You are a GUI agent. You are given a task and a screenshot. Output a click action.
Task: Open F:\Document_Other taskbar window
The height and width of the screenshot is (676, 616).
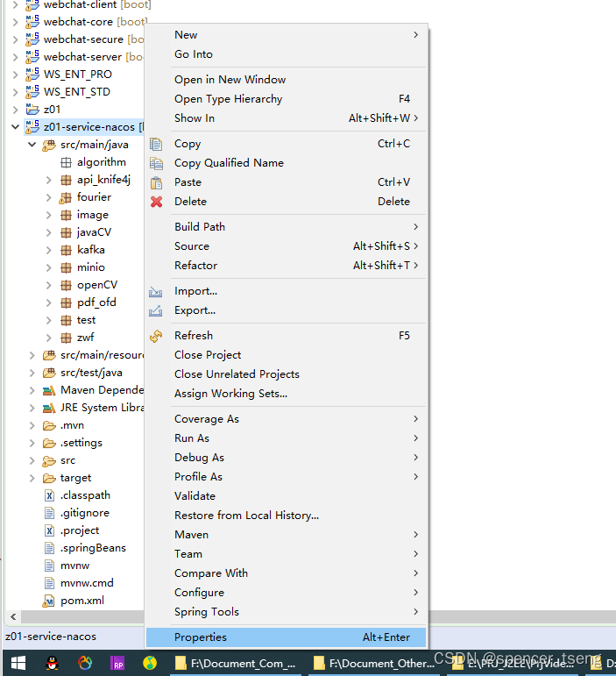click(x=375, y=664)
